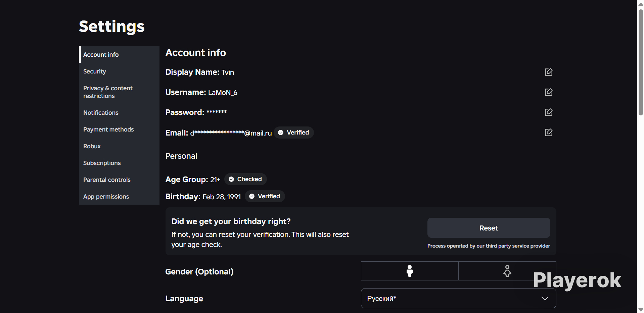
Task: Click the Reset birthday verification button
Action: click(x=489, y=228)
